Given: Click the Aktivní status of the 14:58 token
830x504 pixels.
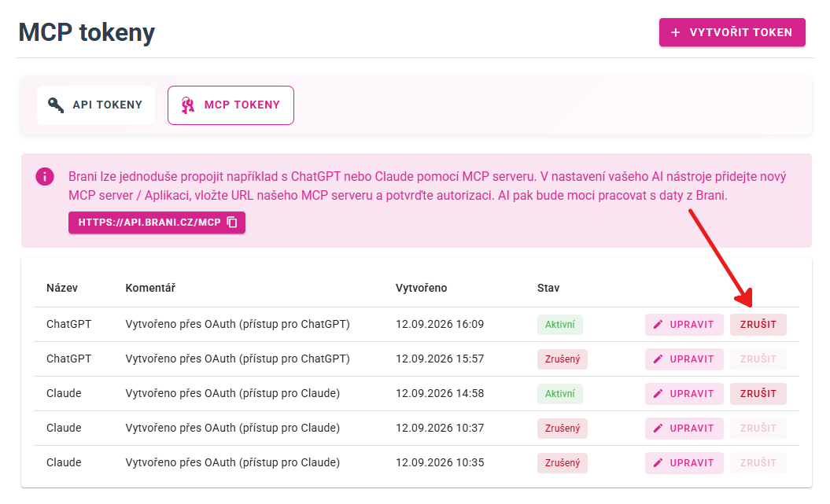Looking at the screenshot, I should point(560,393).
